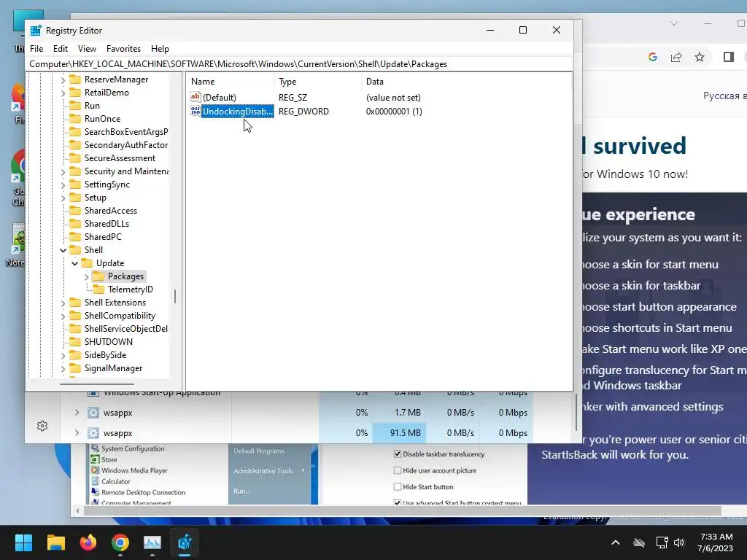
Task: Select the first wsappx process gear icon
Action: tap(93, 413)
